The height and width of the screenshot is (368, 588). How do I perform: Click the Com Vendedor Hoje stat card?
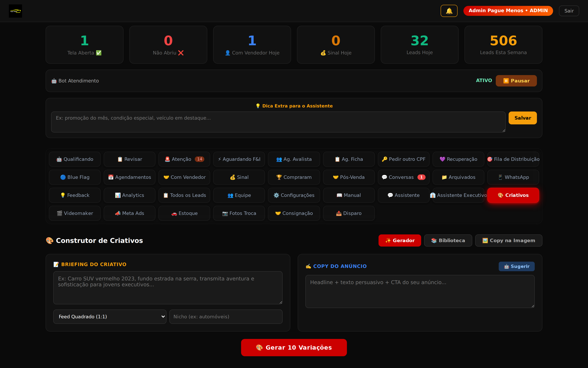pyautogui.click(x=252, y=45)
